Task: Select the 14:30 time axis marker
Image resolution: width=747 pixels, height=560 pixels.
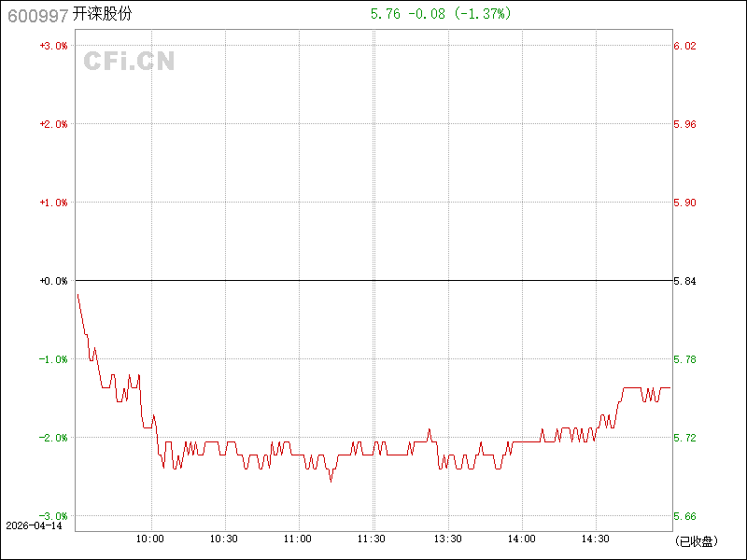Action: (596, 539)
